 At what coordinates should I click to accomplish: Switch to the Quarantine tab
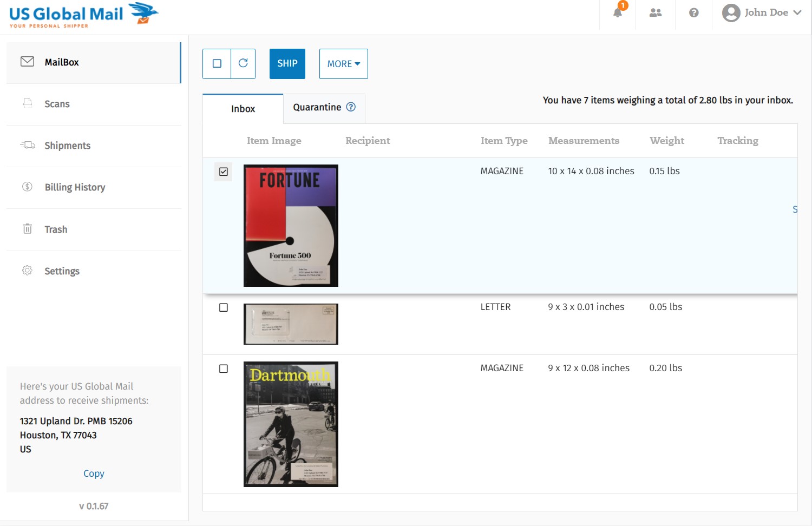317,107
